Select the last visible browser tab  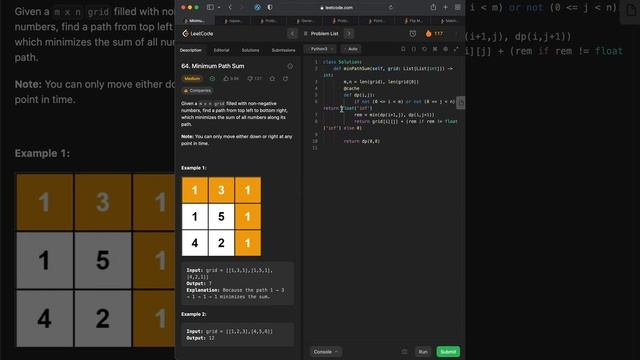(x=449, y=20)
